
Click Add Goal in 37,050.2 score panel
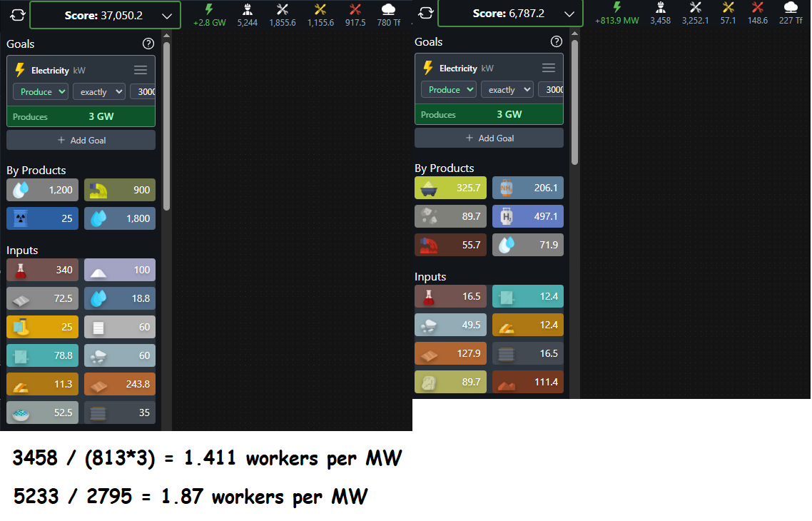81,141
